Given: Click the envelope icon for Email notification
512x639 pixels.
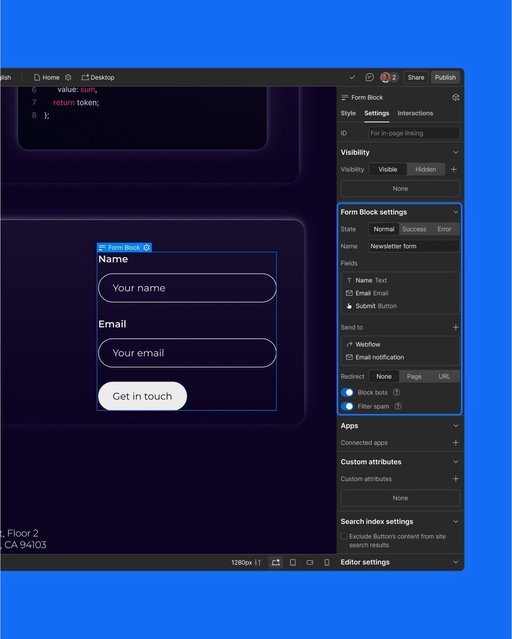Looking at the screenshot, I should click(x=349, y=357).
